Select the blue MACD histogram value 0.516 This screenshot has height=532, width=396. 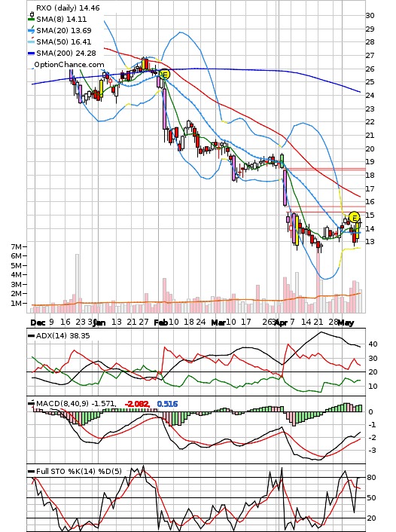[x=167, y=404]
